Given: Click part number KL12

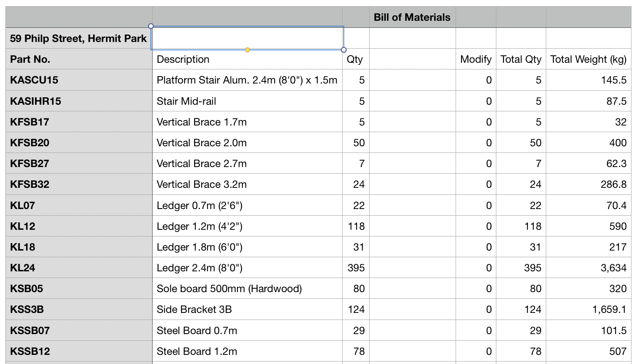Looking at the screenshot, I should click(79, 226).
